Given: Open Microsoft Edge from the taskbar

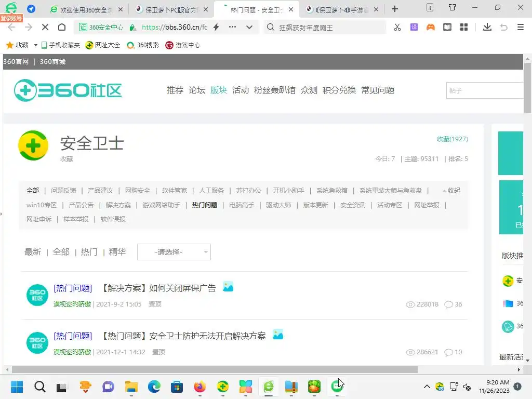Looking at the screenshot, I should tap(154, 387).
